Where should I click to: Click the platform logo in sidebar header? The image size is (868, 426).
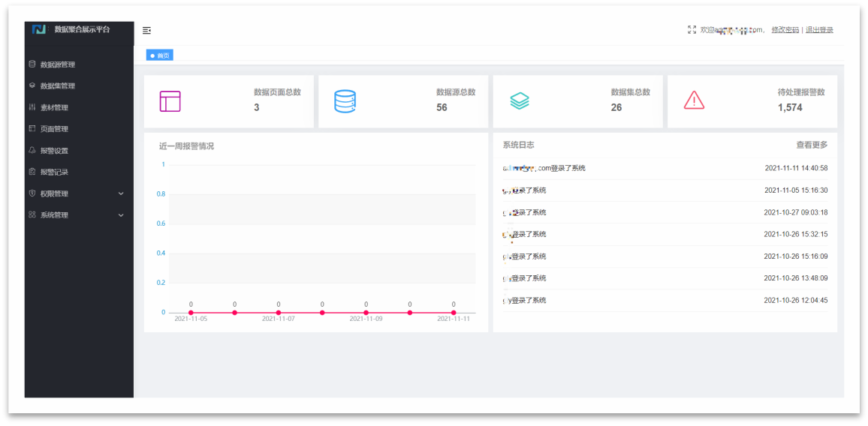click(40, 29)
